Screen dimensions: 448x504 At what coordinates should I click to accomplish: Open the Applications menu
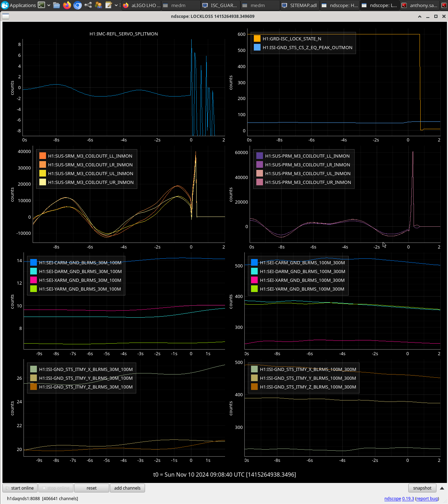tap(19, 5)
